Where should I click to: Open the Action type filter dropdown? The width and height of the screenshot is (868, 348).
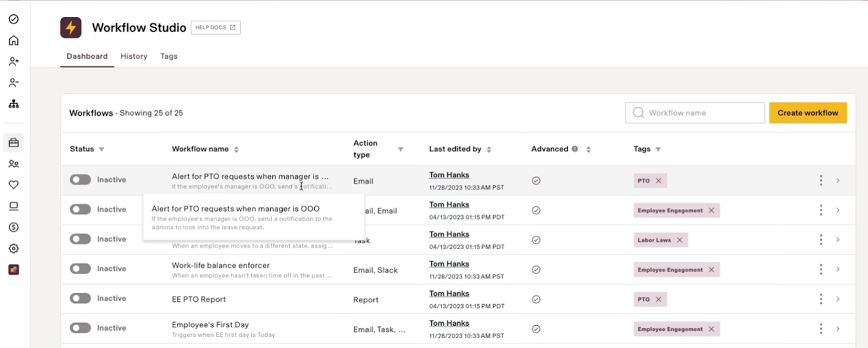point(400,149)
